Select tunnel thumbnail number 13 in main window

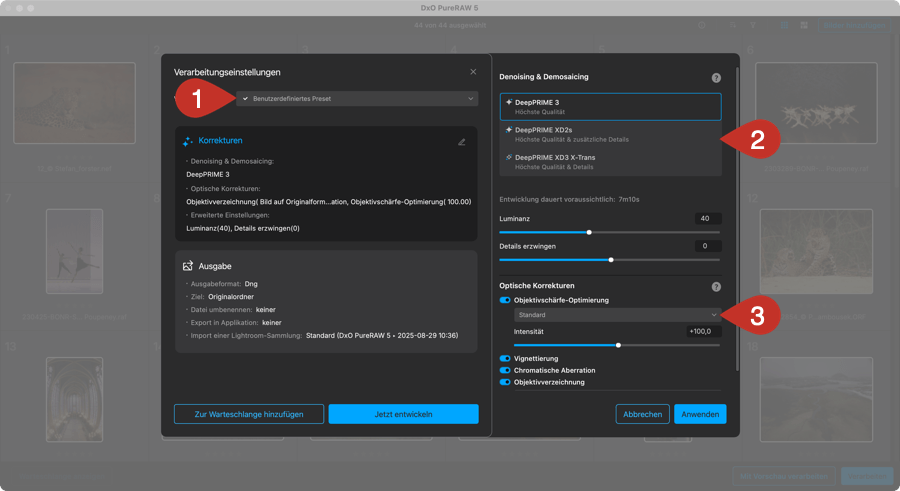click(x=75, y=400)
